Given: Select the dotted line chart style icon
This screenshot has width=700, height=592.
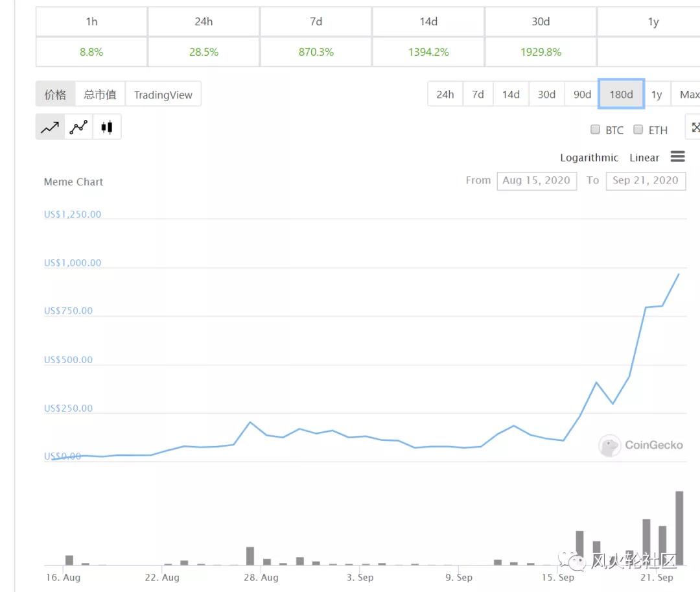Looking at the screenshot, I should coord(78,126).
